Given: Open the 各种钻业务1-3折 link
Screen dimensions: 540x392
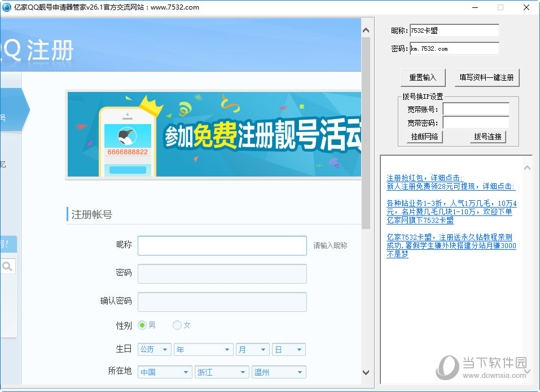Looking at the screenshot, I should click(x=451, y=212).
